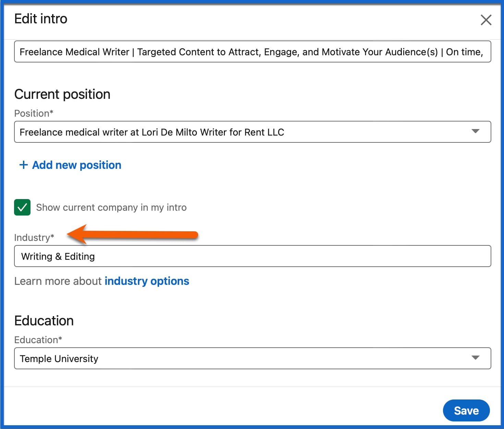Screen dimensions: 504x429
Task: Open the industry options link
Action: [x=147, y=281]
